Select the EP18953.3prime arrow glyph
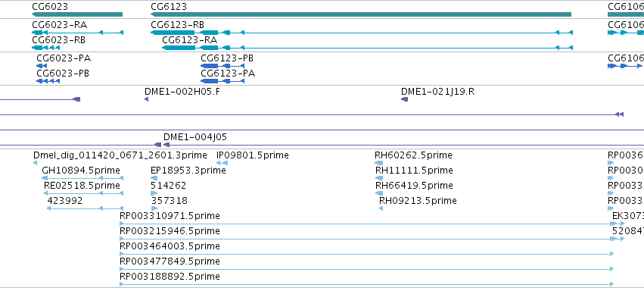The width and height of the screenshot is (644, 288). pos(154,178)
